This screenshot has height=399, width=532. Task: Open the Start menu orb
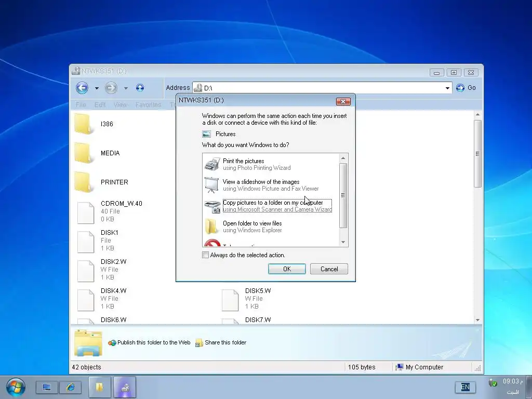[16, 387]
